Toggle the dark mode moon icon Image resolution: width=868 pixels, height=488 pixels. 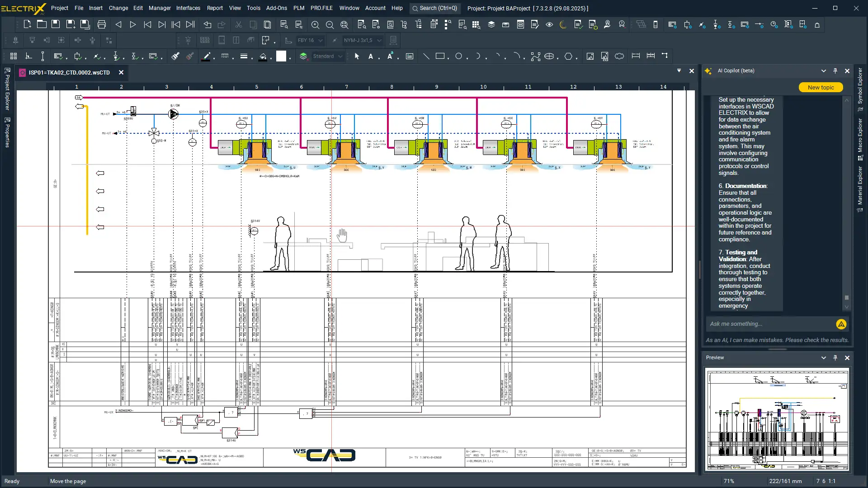click(563, 25)
